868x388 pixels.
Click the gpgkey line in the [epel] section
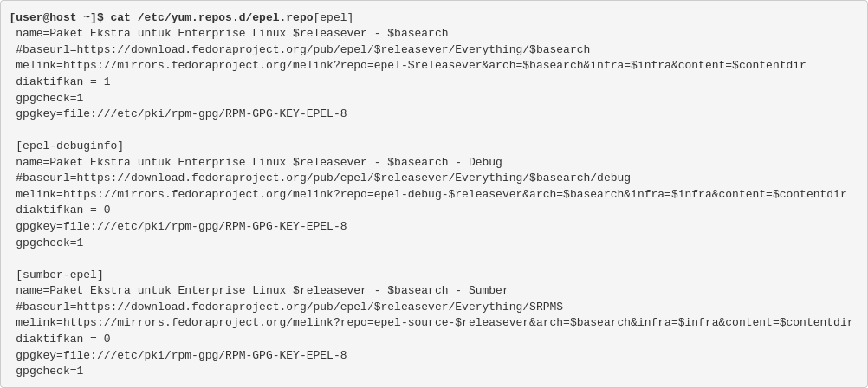[x=181, y=113]
